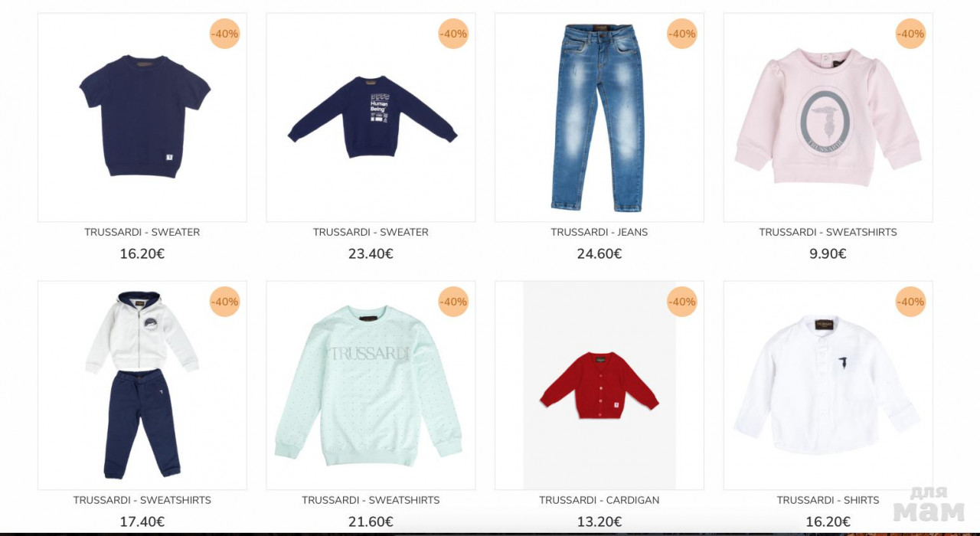980x536 pixels.
Task: Open the mint green Trussardi sweatshirt image
Action: tap(371, 385)
